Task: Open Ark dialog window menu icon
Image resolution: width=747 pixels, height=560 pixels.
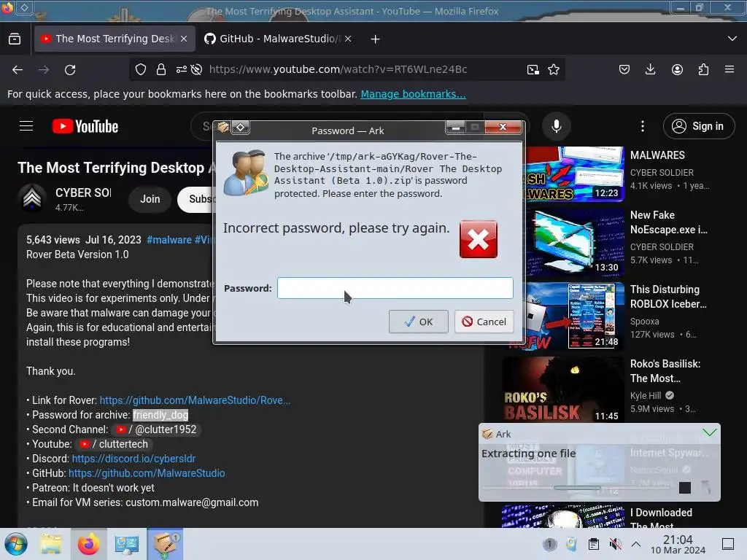Action: [x=223, y=127]
